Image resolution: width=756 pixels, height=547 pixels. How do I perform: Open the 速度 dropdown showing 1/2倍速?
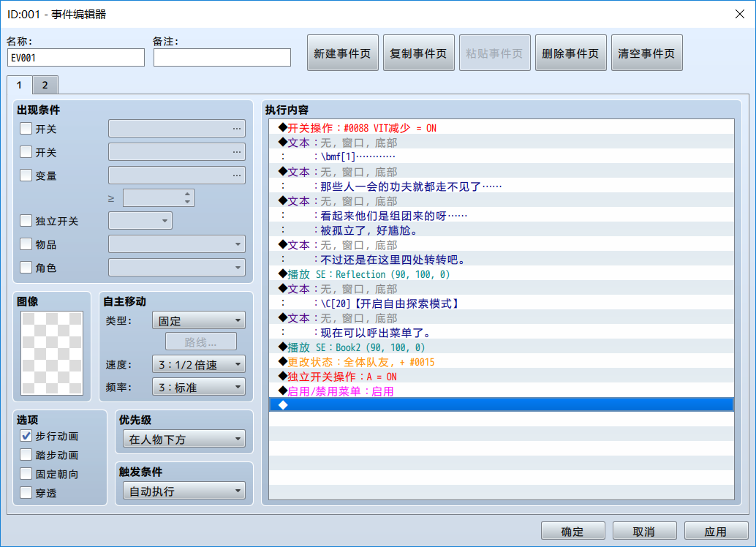pos(199,364)
